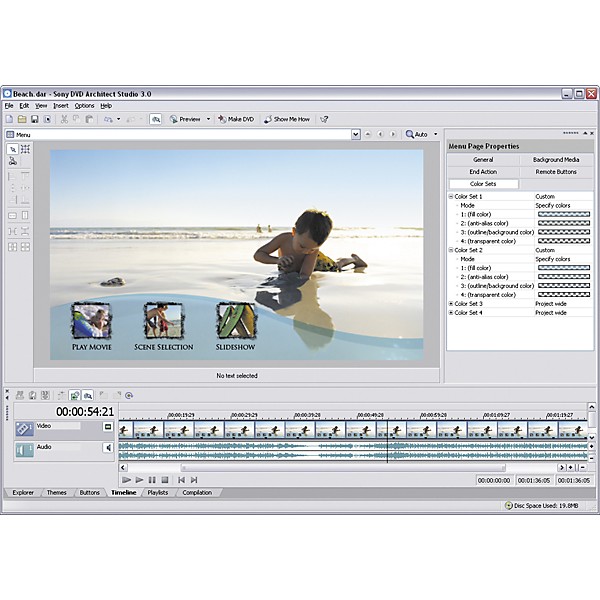Viewport: 600px width, 600px height.
Task: Select the arrow selection tool
Action: 13,149
